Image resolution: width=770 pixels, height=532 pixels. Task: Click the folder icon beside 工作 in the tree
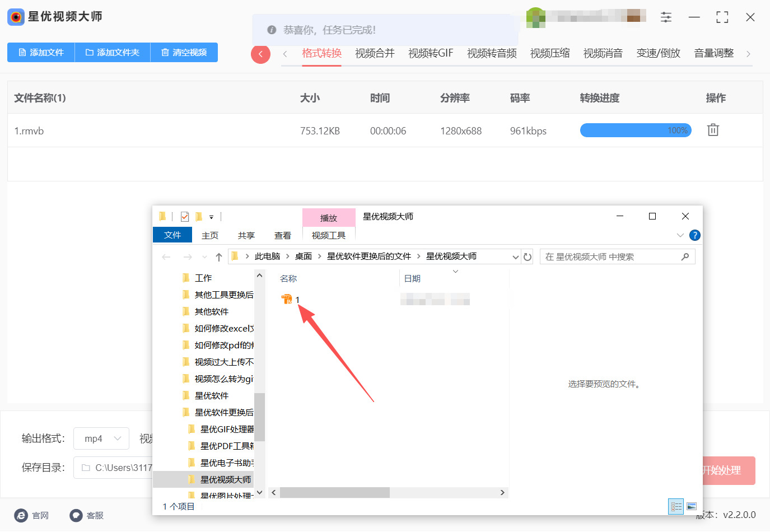(186, 278)
